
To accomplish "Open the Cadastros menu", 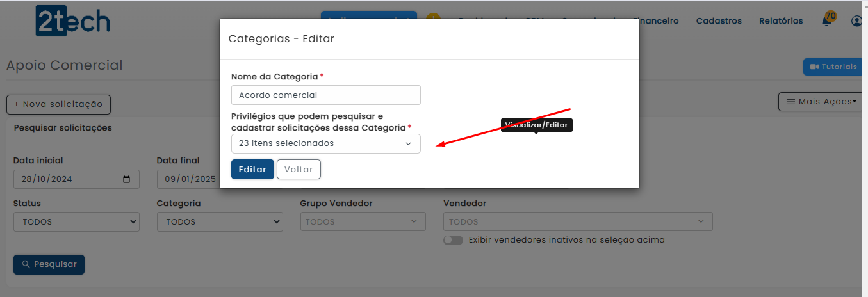I will click(x=719, y=21).
